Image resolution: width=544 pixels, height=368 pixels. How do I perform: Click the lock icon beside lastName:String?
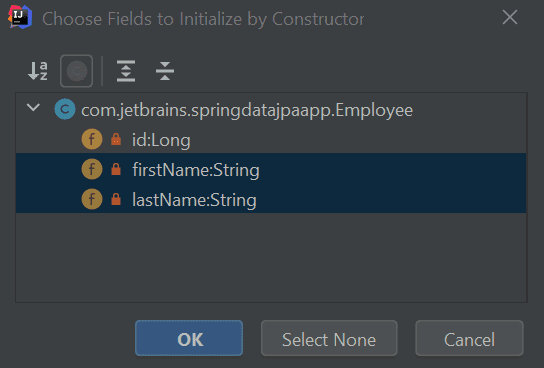[116, 199]
